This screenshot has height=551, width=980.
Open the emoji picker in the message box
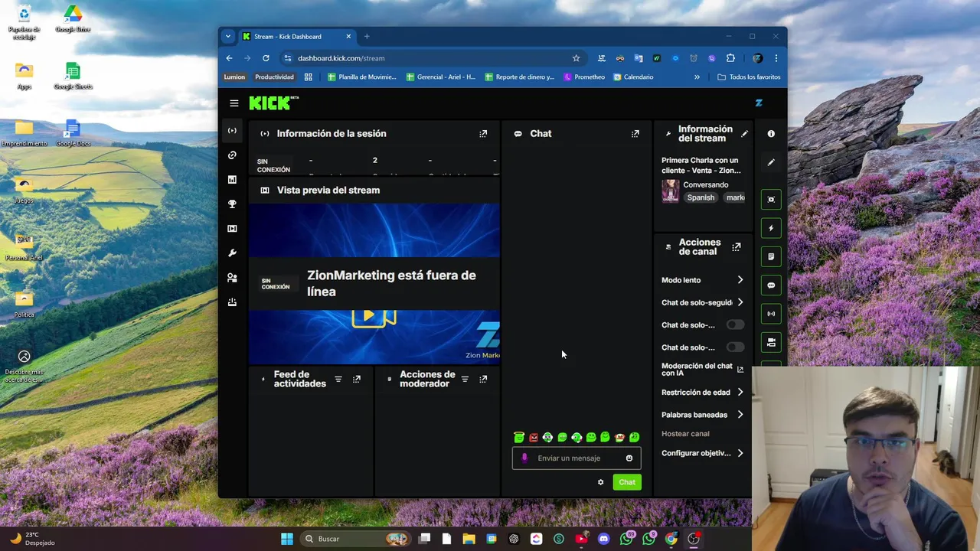[629, 458]
